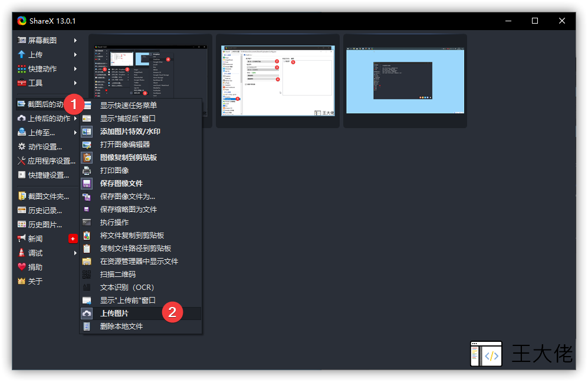
Task: Expand the 屏幕截图 submenu arrow
Action: pyautogui.click(x=75, y=40)
